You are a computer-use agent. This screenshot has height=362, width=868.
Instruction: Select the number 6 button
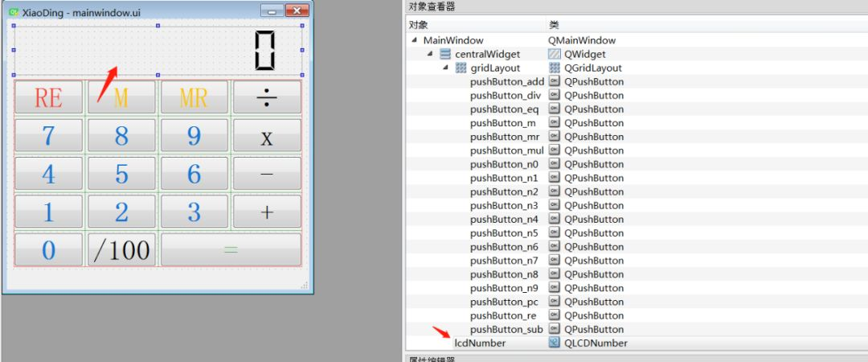pyautogui.click(x=194, y=174)
